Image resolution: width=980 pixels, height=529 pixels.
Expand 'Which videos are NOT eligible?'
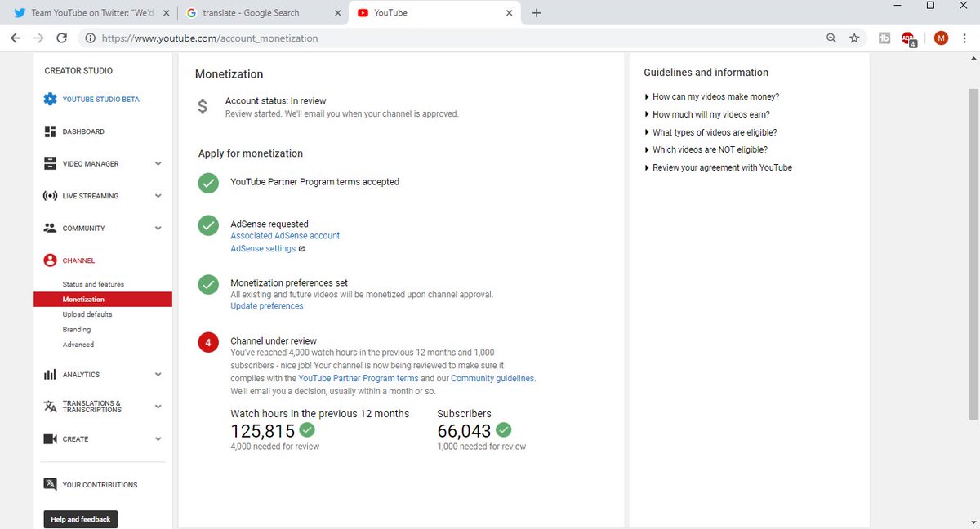[706, 149]
